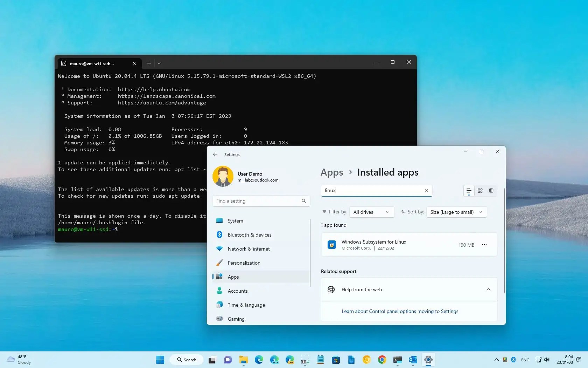The width and height of the screenshot is (588, 368).
Task: Launch Windows Terminal from the taskbar
Action: [x=397, y=360]
